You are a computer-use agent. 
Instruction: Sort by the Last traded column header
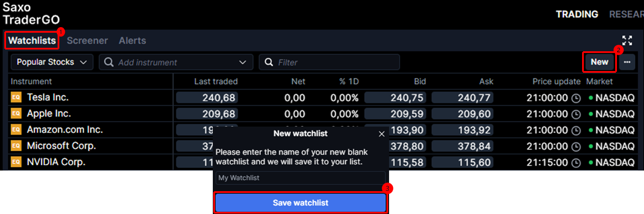pyautogui.click(x=216, y=81)
